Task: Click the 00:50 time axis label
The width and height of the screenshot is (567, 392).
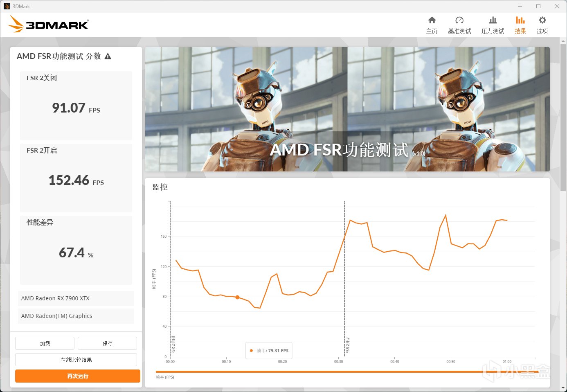Action: [451, 362]
